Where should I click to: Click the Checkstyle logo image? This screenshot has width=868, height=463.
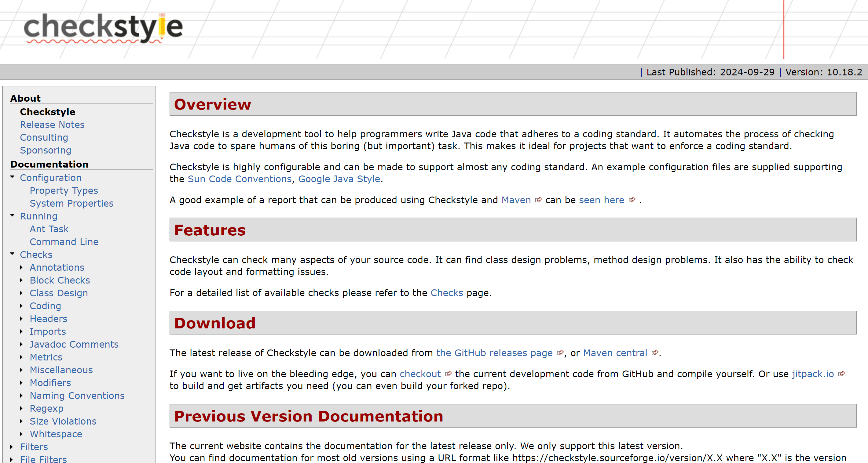pyautogui.click(x=104, y=28)
